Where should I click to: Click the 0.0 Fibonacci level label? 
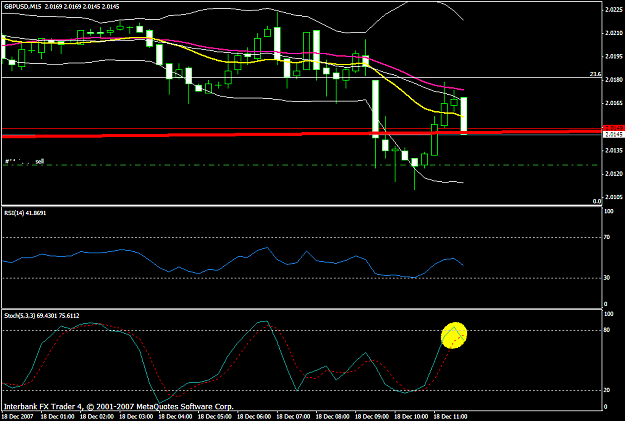597,201
